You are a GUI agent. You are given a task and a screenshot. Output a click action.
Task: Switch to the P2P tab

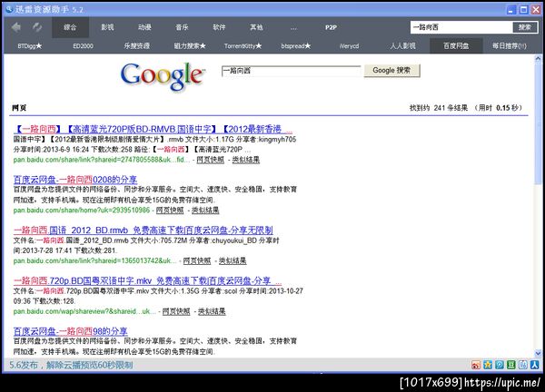click(331, 27)
